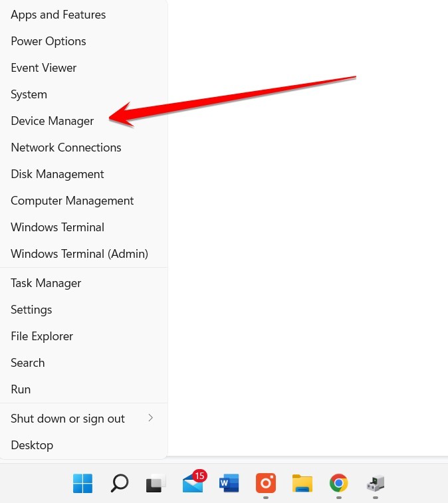Expand the Shut down or sign out submenu

pos(84,419)
